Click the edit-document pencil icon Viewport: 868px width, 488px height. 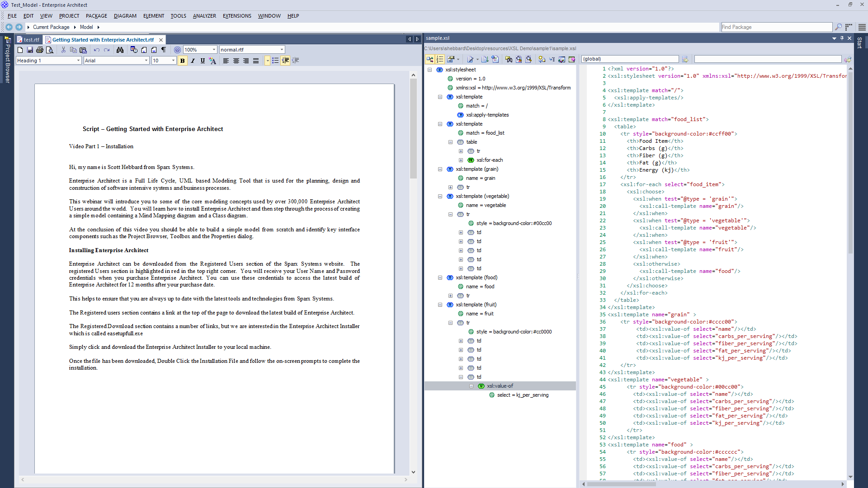pyautogui.click(x=471, y=59)
